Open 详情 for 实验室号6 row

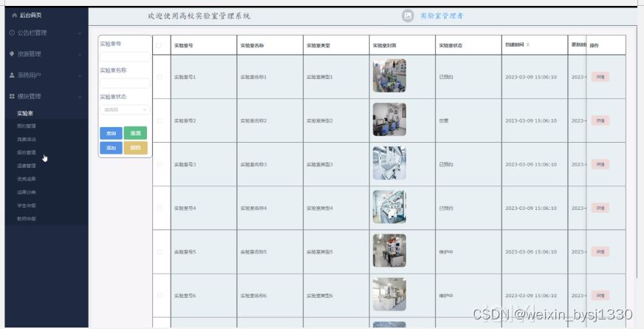pyautogui.click(x=600, y=295)
